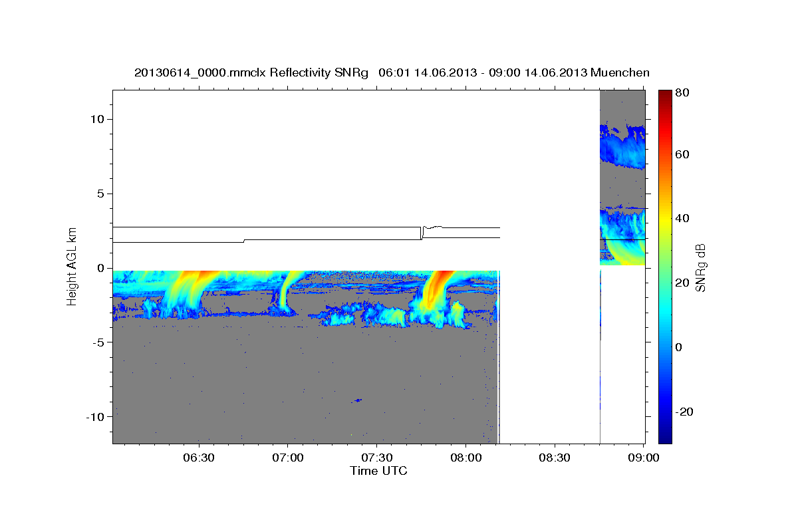Click the colorbar tick label -20
Viewport: 798px width, 532px height.
(x=684, y=412)
